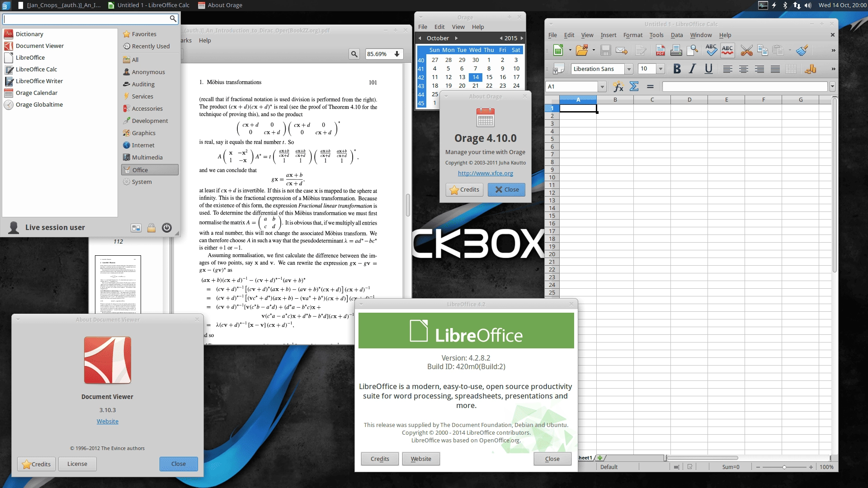
Task: Go to next month arrow in Orage
Action: 456,38
